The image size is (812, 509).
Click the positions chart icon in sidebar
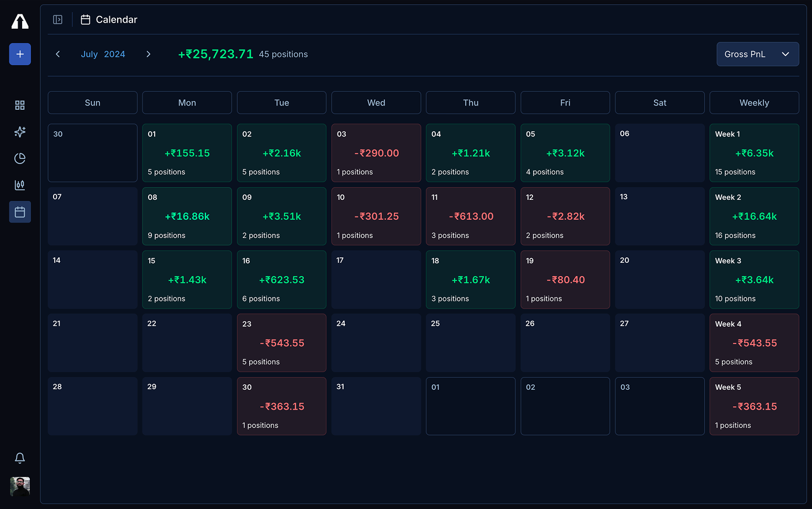pos(20,185)
